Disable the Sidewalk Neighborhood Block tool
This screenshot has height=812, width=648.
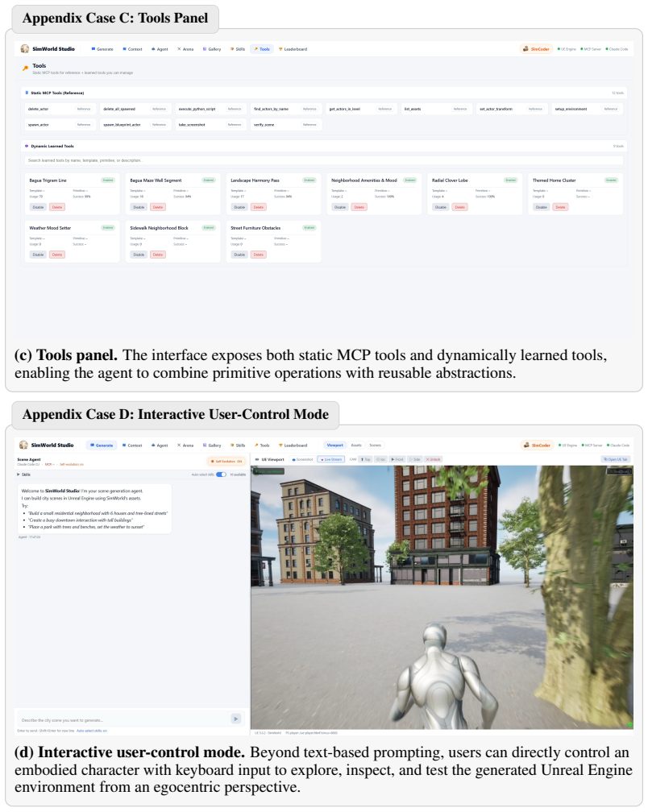[x=139, y=255]
